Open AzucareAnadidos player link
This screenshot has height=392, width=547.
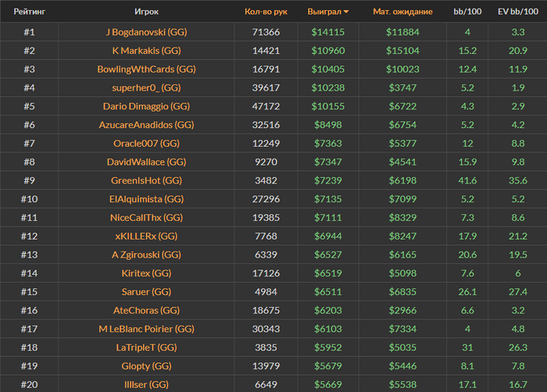tap(146, 125)
